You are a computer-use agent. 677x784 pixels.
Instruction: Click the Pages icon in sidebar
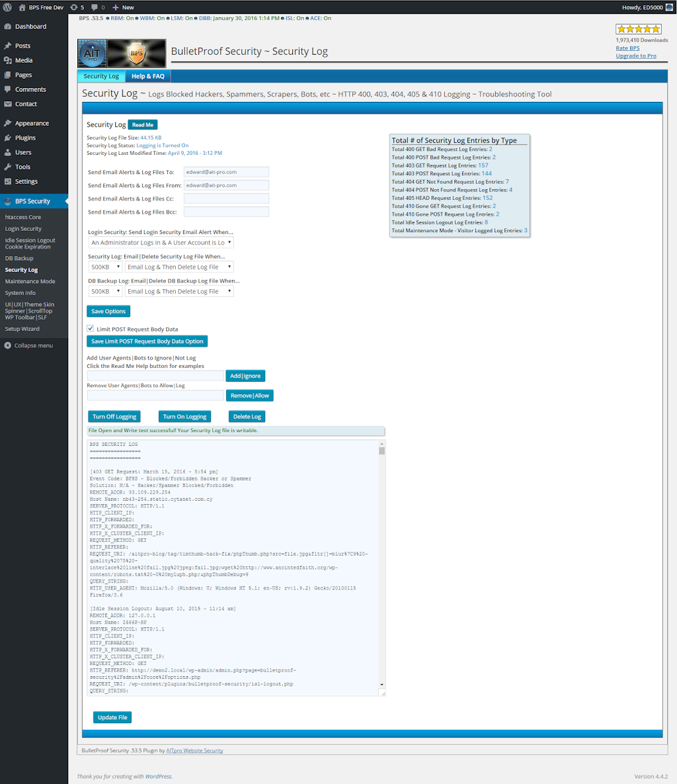(x=7, y=75)
